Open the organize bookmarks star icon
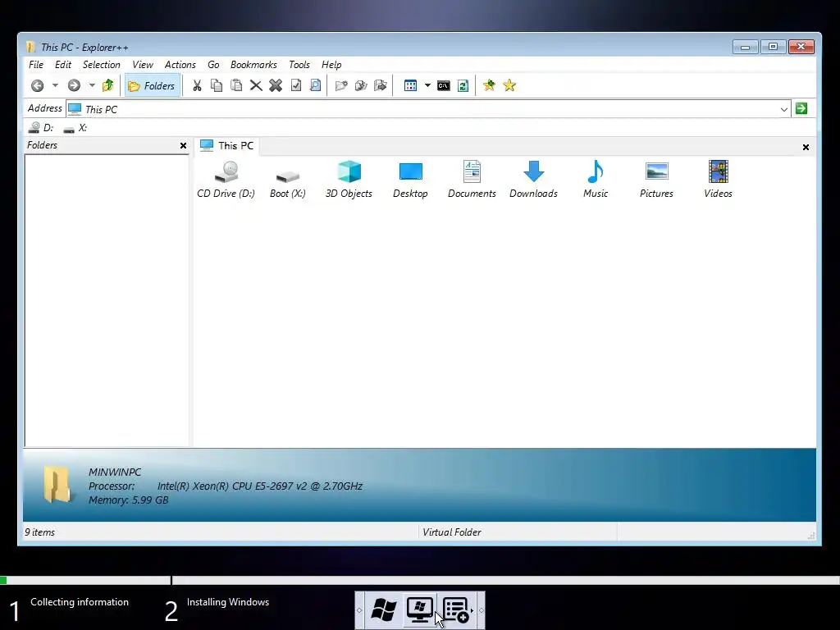 click(x=509, y=85)
